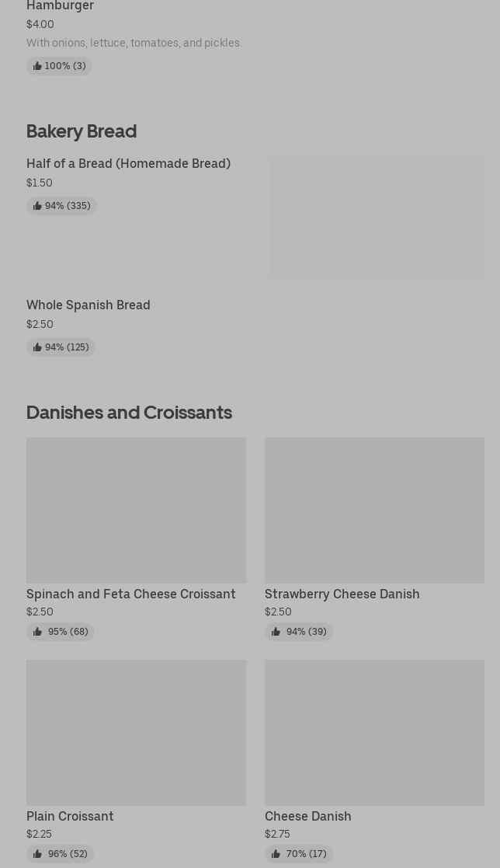The height and width of the screenshot is (868, 500).
Task: Click the Strawberry Cheese Danish photo
Action: (x=374, y=510)
